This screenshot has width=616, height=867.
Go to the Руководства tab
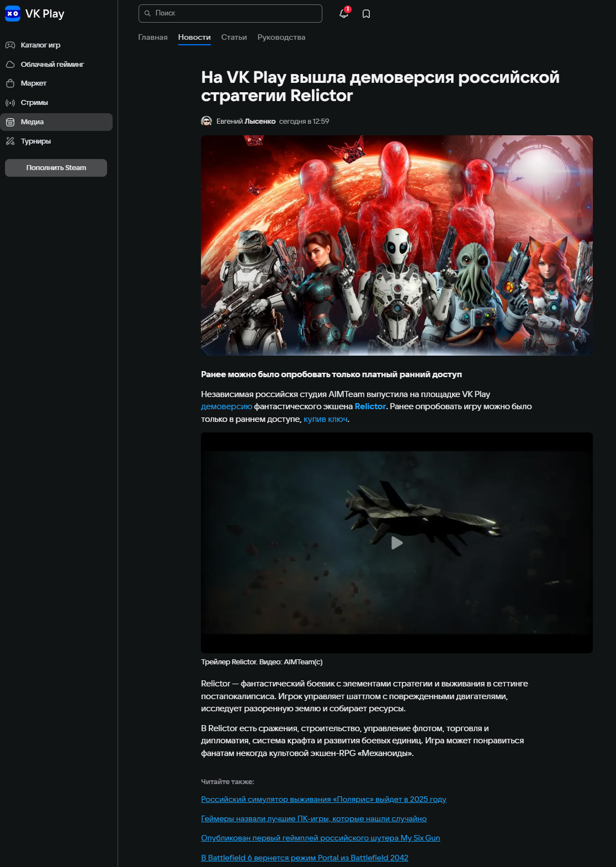point(281,38)
